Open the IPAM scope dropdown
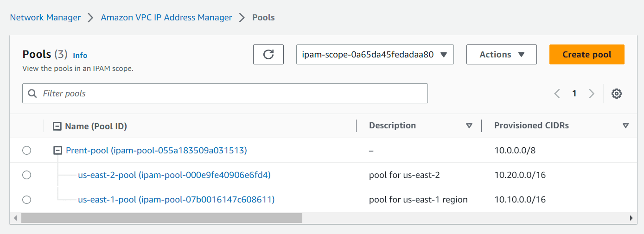Screen dimensions: 644x234 [375, 54]
